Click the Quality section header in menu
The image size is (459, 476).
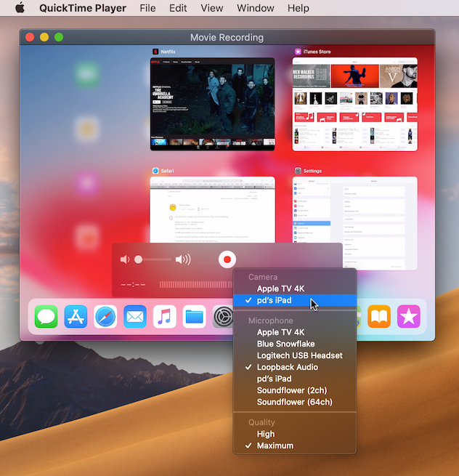point(261,422)
